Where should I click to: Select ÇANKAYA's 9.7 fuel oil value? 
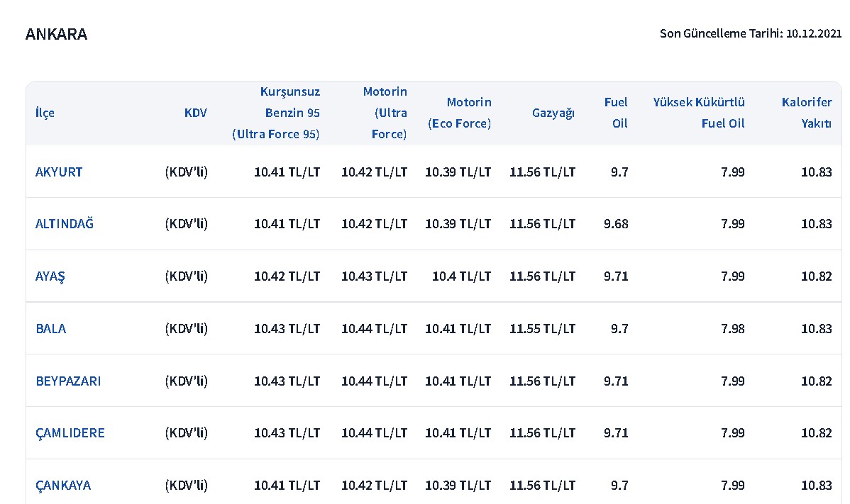coord(619,486)
